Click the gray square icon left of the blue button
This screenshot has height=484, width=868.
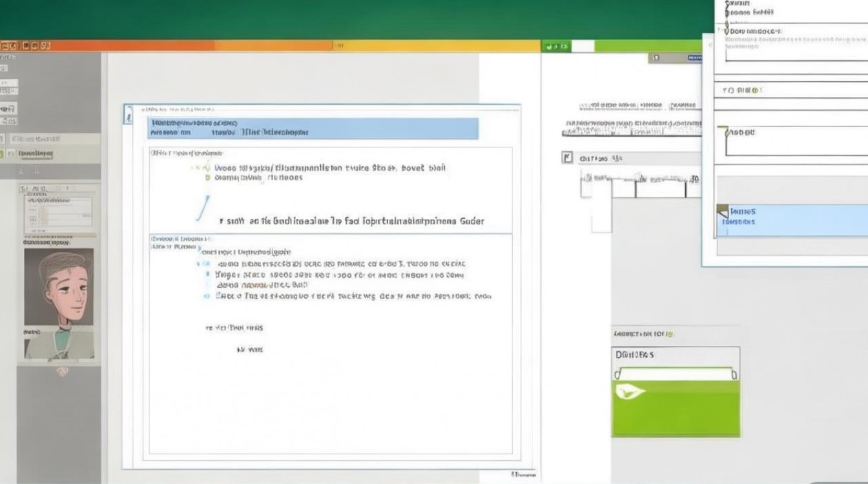point(654,58)
